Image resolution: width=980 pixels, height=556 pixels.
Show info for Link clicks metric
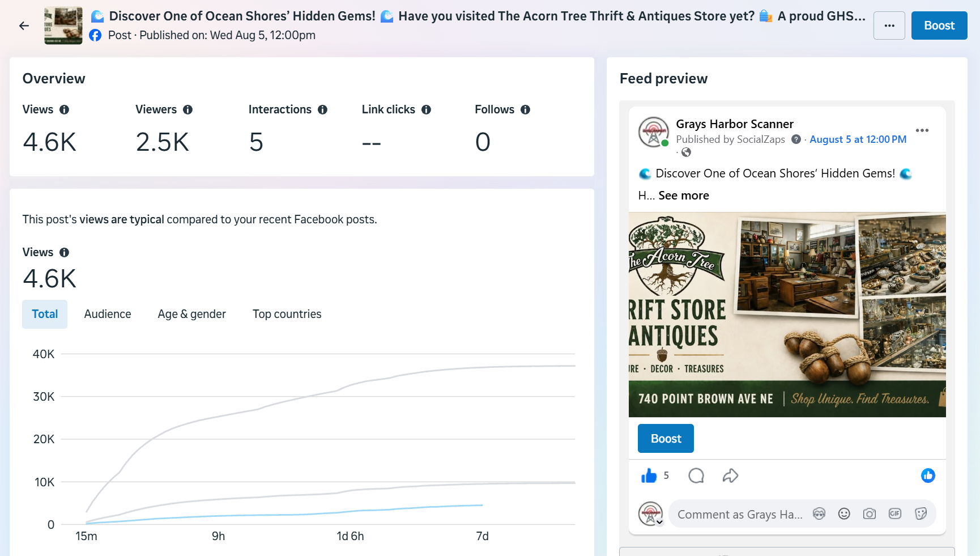(426, 109)
